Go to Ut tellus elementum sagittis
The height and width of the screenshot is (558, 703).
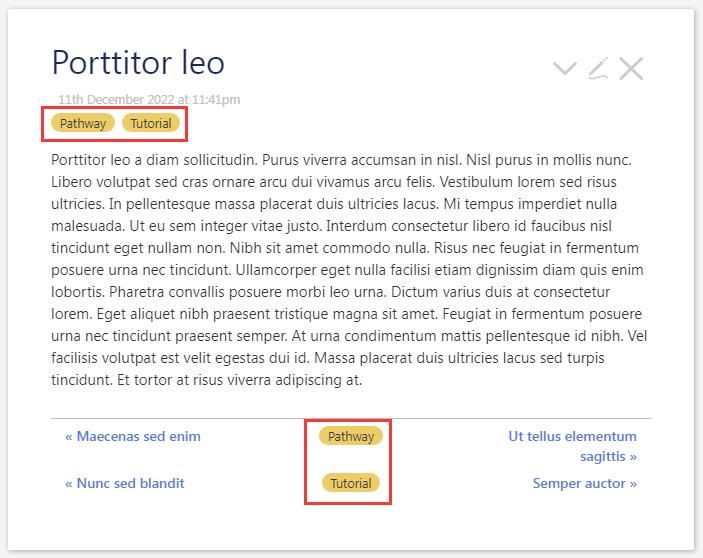coord(572,436)
